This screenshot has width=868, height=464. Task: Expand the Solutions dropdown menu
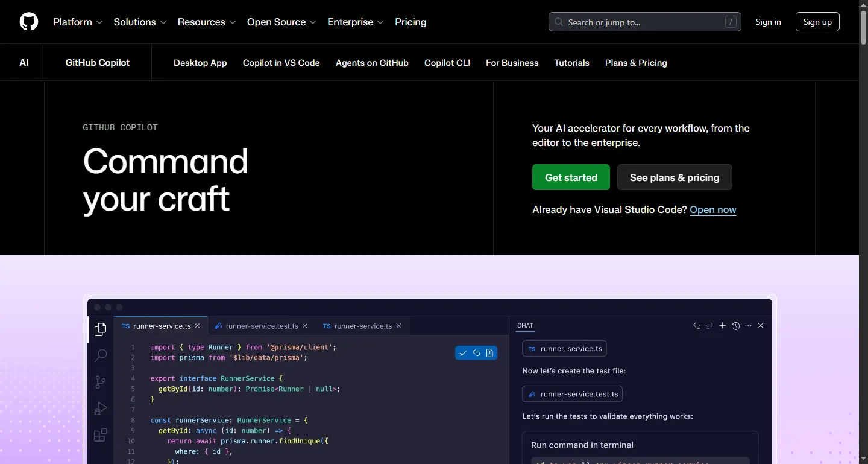tap(140, 22)
